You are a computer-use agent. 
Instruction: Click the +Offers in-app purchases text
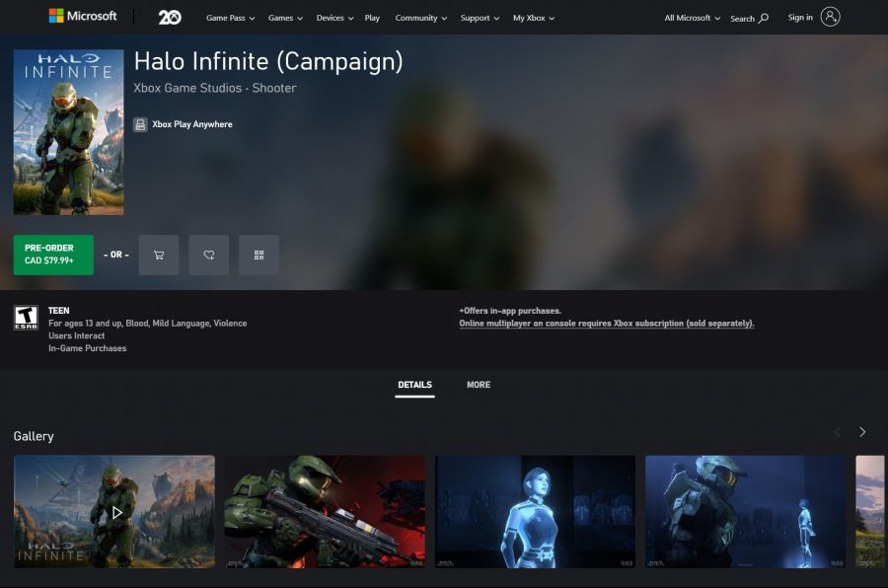click(x=510, y=311)
